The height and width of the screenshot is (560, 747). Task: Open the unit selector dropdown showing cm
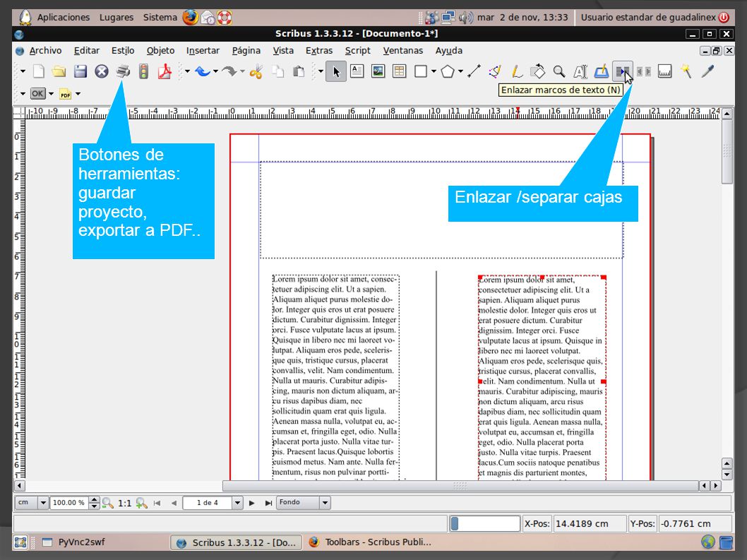click(x=32, y=503)
